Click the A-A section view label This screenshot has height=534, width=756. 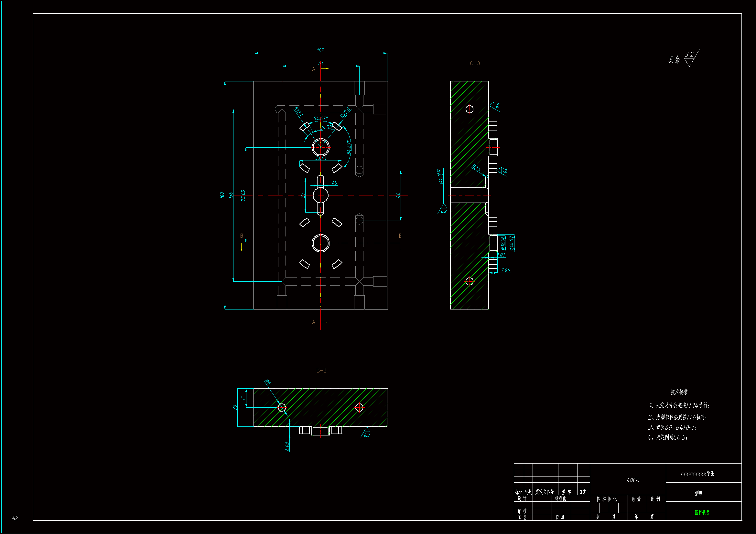[474, 63]
